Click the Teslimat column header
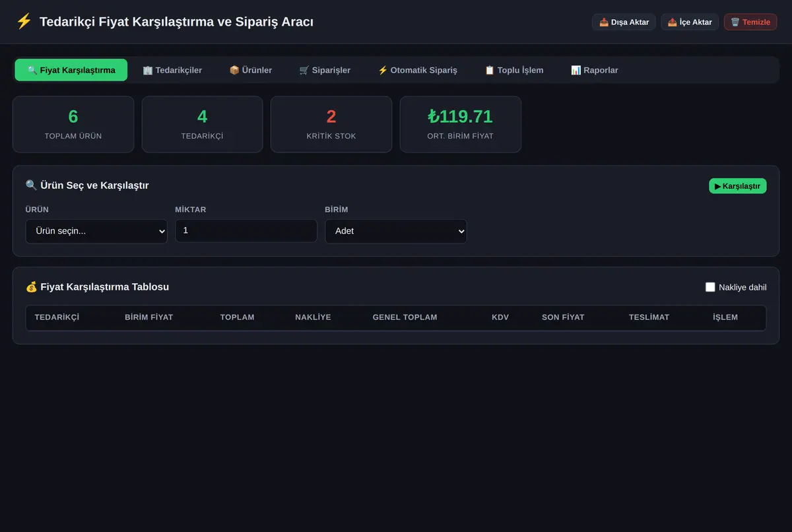The image size is (792, 532). pos(649,317)
